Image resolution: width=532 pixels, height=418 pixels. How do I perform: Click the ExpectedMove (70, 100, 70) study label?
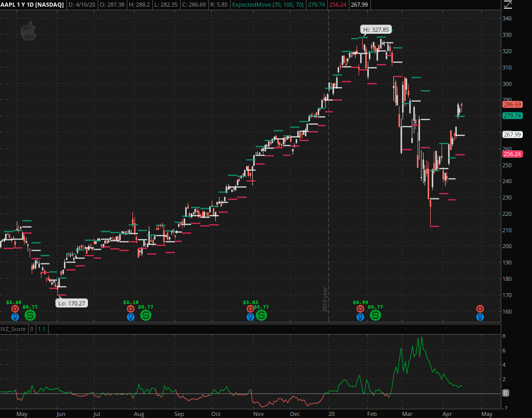pyautogui.click(x=268, y=5)
